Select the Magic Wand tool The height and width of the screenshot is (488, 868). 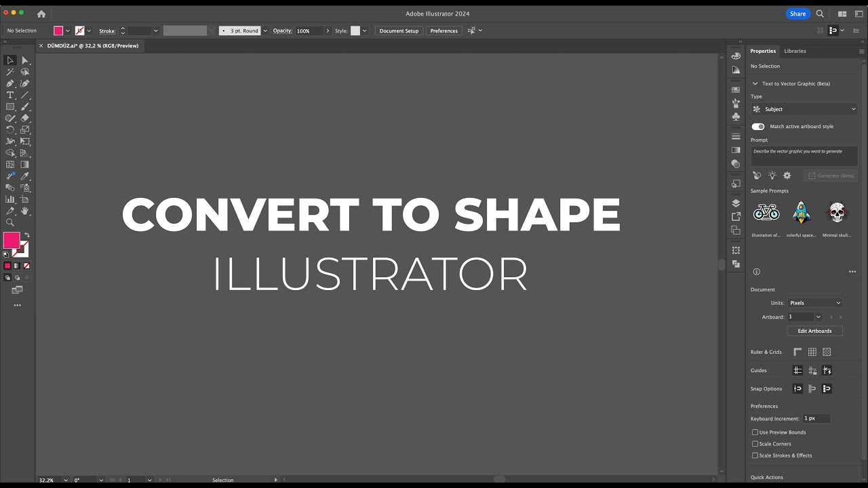tap(10, 72)
